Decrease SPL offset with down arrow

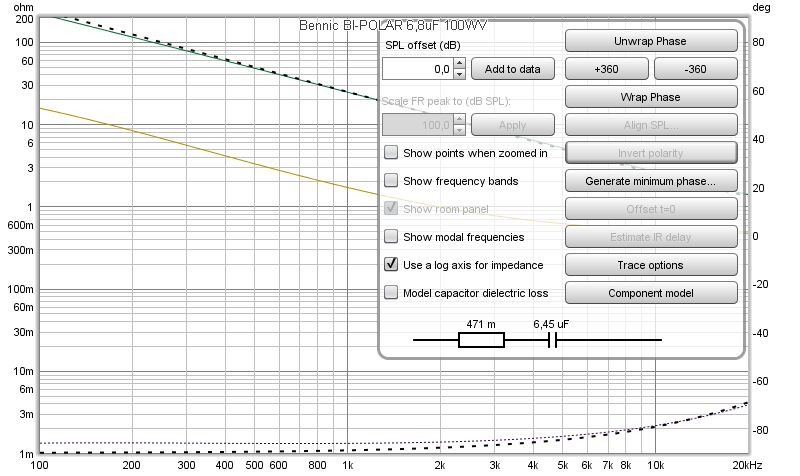(x=460, y=74)
